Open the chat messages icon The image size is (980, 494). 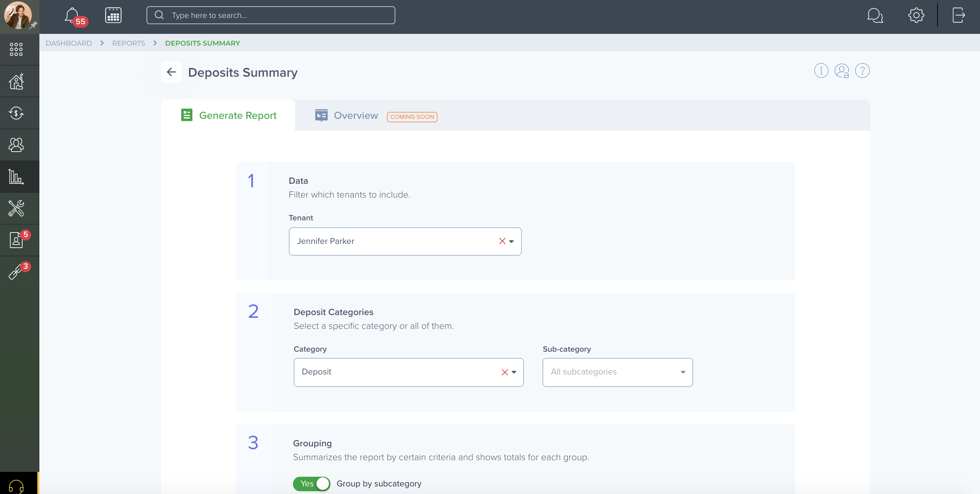tap(875, 16)
